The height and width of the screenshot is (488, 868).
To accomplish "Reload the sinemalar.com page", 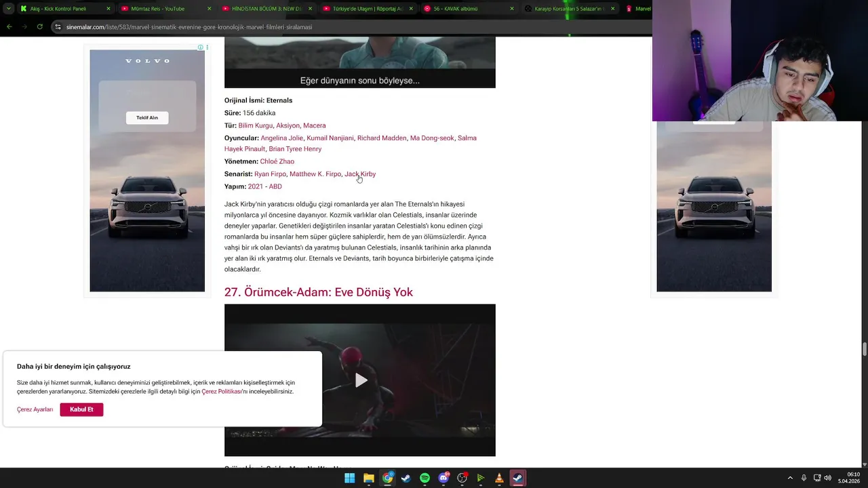I will tap(40, 26).
